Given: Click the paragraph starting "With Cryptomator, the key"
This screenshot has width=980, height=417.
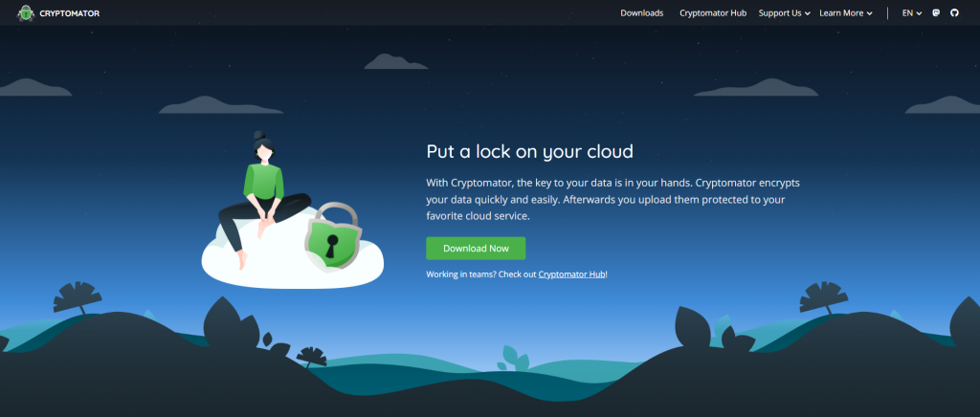Looking at the screenshot, I should pyautogui.click(x=613, y=200).
